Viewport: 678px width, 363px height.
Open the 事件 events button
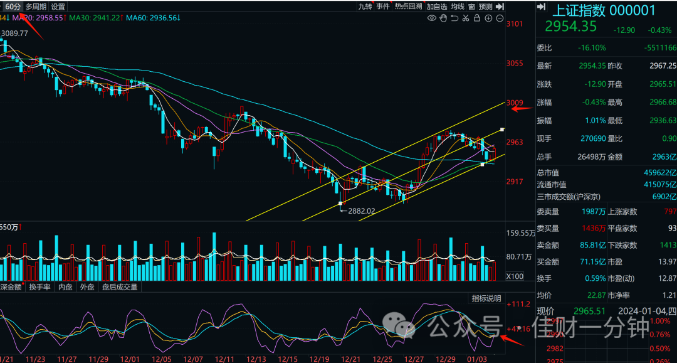tap(382, 6)
